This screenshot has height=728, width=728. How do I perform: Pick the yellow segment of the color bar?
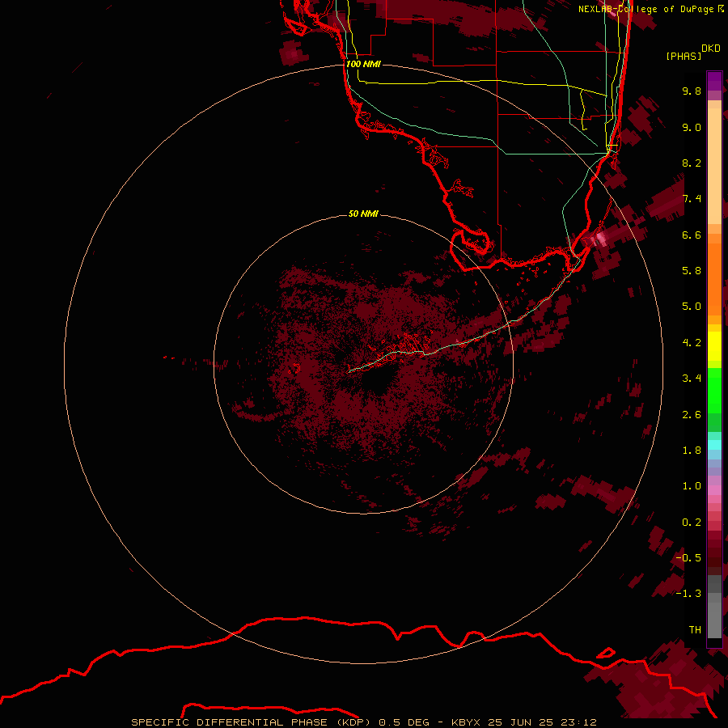(714, 346)
